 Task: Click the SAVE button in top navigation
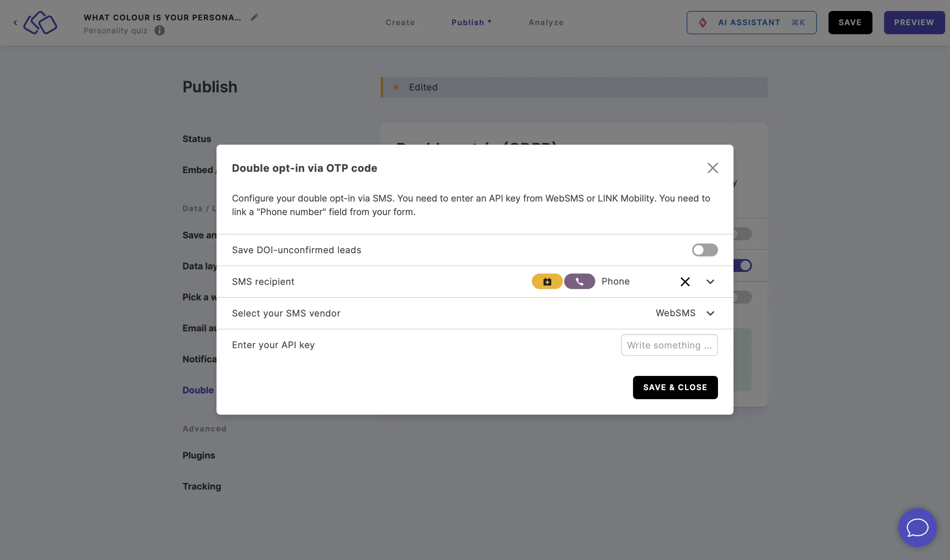pyautogui.click(x=850, y=22)
